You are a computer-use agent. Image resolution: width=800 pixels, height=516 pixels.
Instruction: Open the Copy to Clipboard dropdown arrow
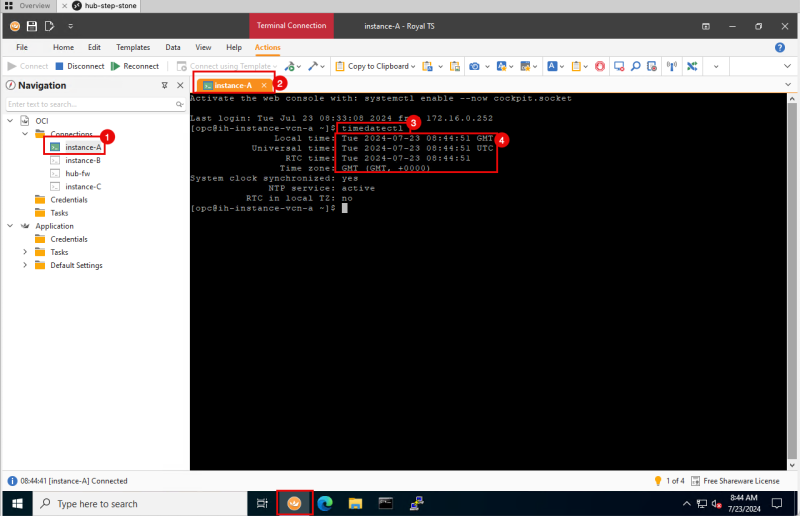click(412, 66)
